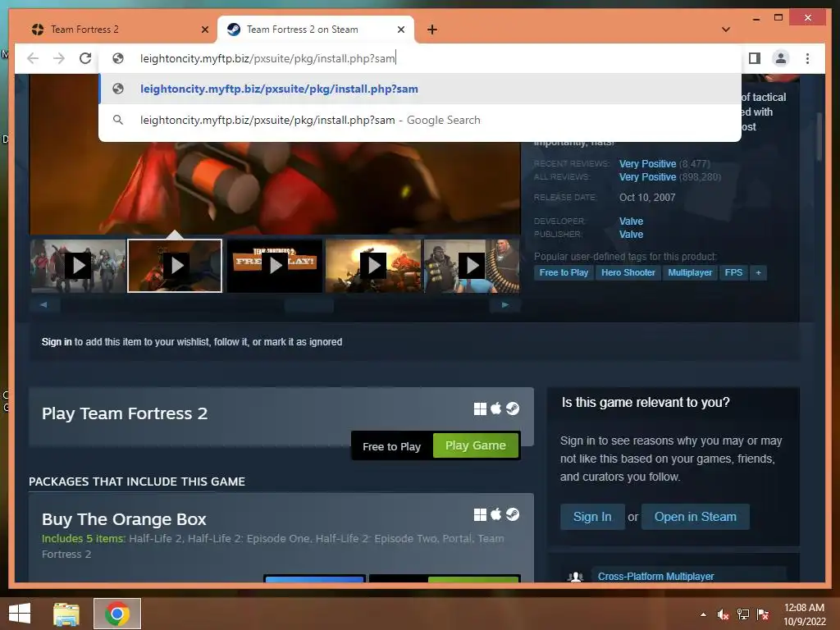The height and width of the screenshot is (630, 840).
Task: Grab the thumbnail strip scroll handle
Action: point(309,305)
